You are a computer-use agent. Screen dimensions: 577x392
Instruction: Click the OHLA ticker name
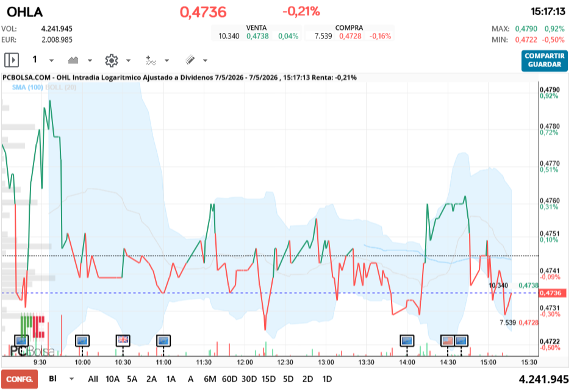tap(24, 12)
